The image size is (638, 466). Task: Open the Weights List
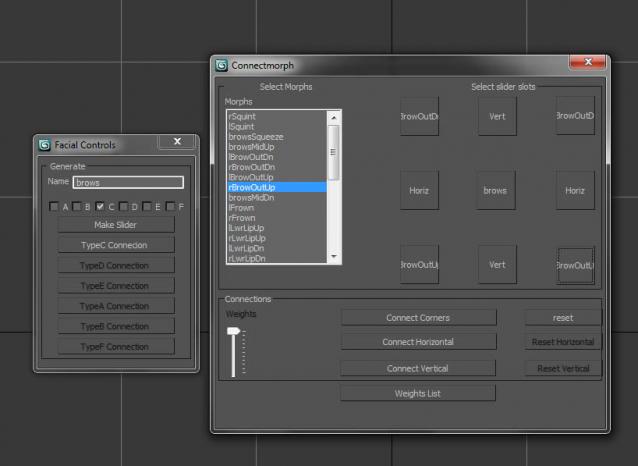pos(418,393)
